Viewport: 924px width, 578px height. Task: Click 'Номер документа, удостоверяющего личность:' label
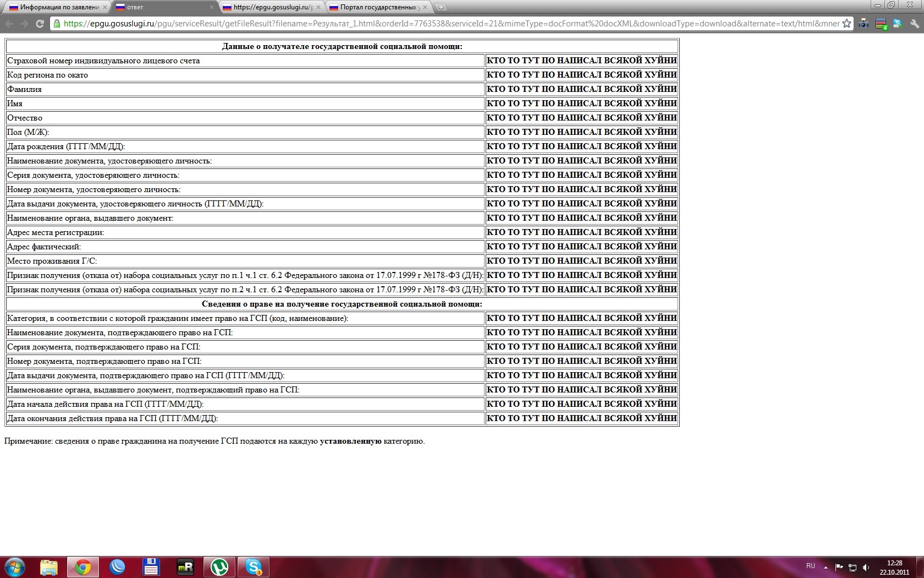(94, 189)
